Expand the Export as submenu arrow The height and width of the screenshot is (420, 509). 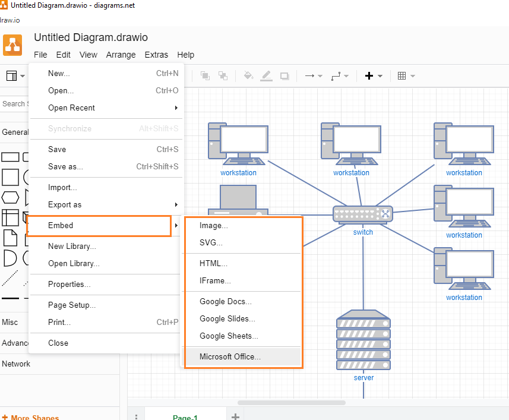pos(176,204)
